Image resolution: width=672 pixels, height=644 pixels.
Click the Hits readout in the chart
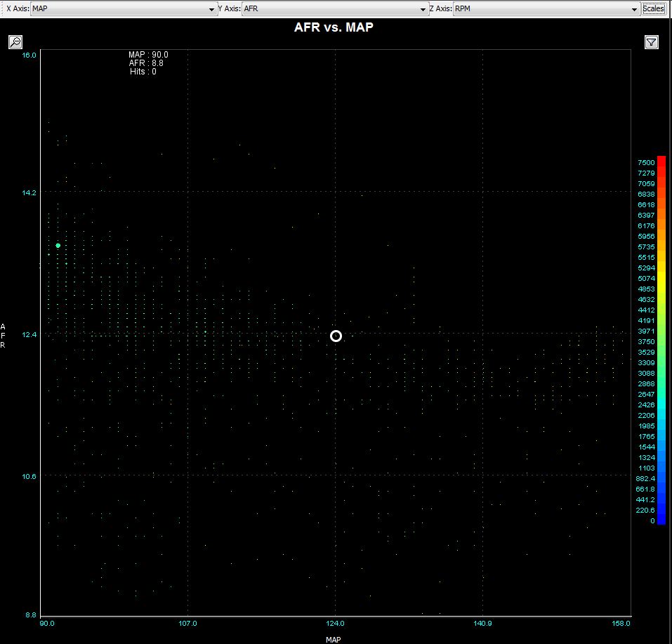[x=143, y=72]
